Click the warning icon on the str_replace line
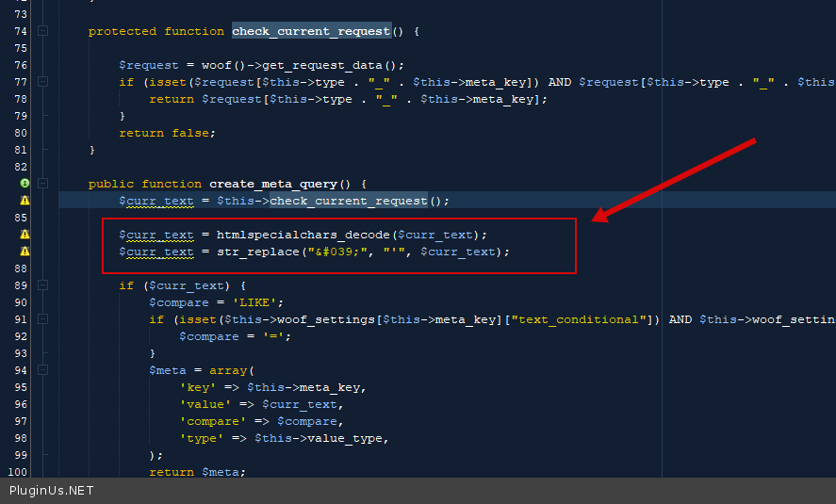This screenshot has height=504, width=836. [x=25, y=252]
